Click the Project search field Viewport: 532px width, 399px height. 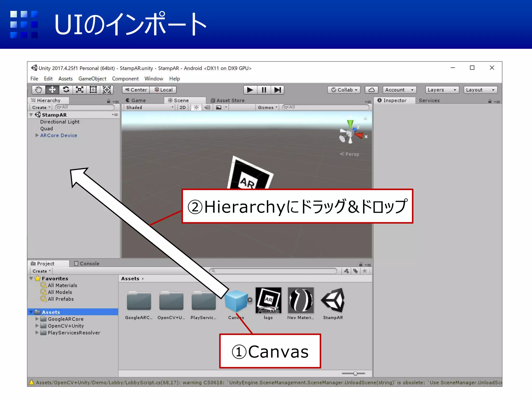click(x=273, y=271)
